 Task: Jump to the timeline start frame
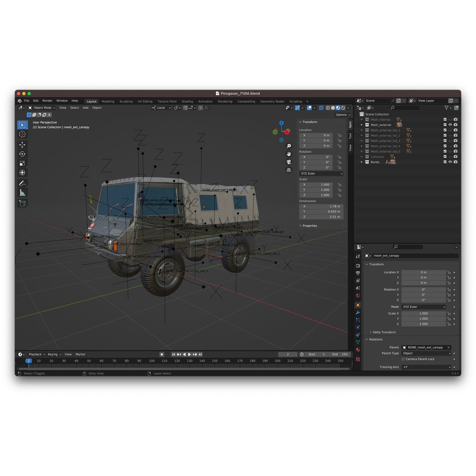(x=174, y=354)
